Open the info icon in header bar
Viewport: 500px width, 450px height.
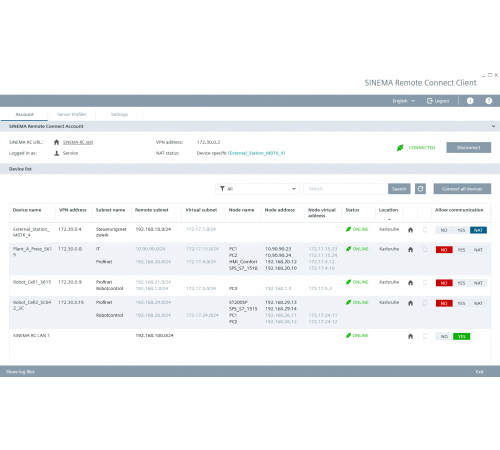[x=470, y=101]
